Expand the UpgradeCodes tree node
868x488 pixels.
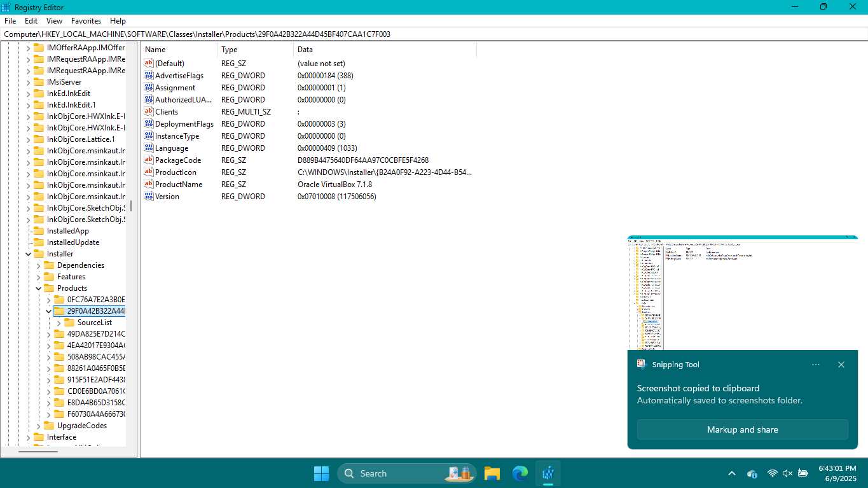tap(38, 426)
